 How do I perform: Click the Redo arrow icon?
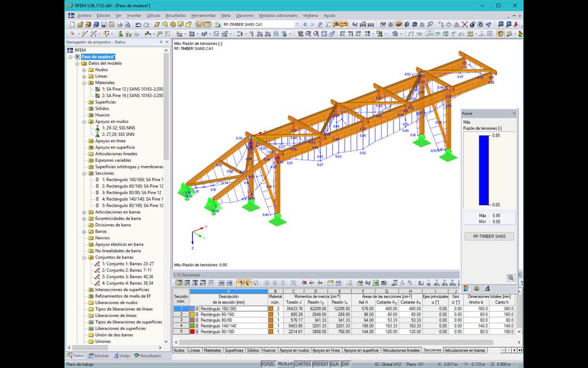click(x=146, y=24)
